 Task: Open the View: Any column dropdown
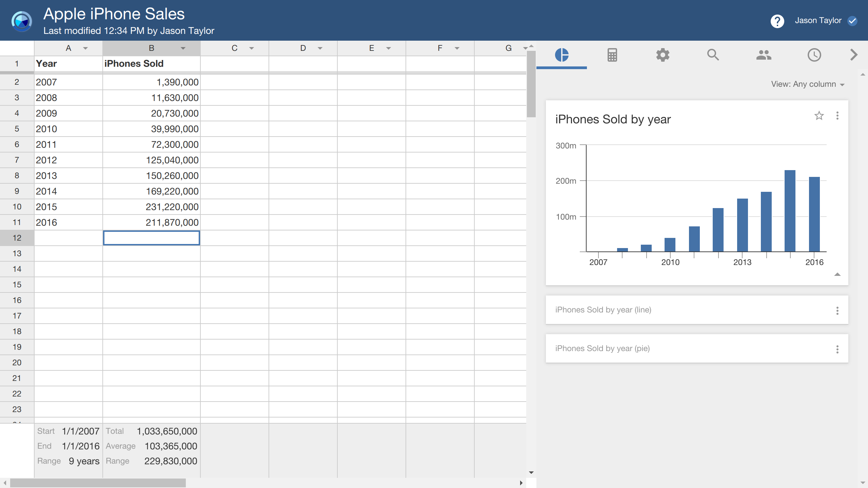[808, 84]
